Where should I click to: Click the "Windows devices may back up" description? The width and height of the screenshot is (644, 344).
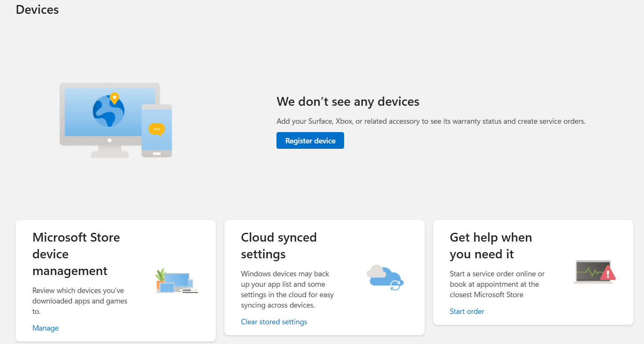pyautogui.click(x=287, y=289)
